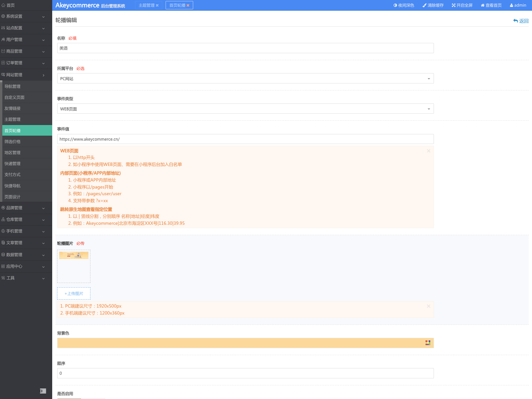The height and width of the screenshot is (399, 532).
Task: Open 查看首页 from the top bar
Action: pyautogui.click(x=491, y=5)
